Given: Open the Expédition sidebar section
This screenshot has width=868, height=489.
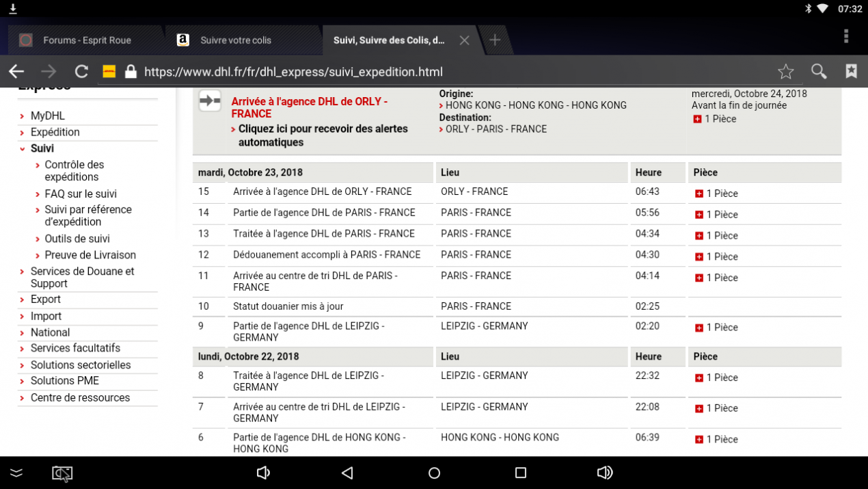Looking at the screenshot, I should coord(55,132).
